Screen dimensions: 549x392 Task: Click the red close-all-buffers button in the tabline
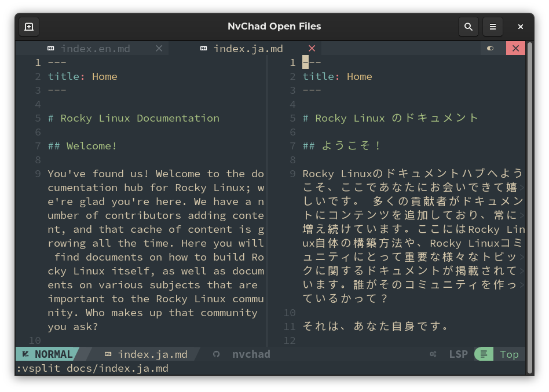click(x=515, y=49)
